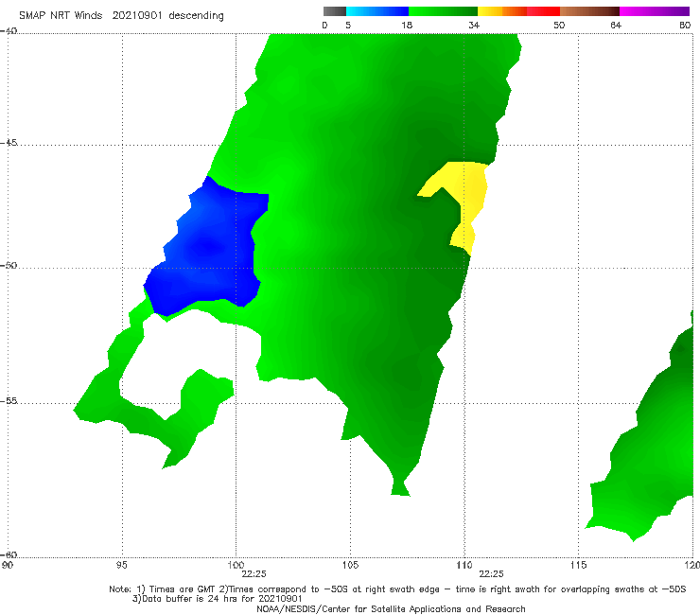Viewport: 700px width, 615px height.
Task: Click the yellow-orange segment of the color bar
Action: coord(502,11)
